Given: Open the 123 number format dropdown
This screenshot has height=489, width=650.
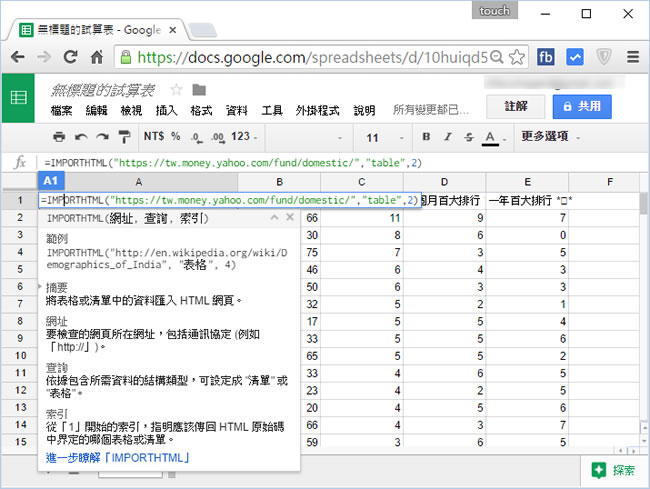Looking at the screenshot, I should 245,136.
